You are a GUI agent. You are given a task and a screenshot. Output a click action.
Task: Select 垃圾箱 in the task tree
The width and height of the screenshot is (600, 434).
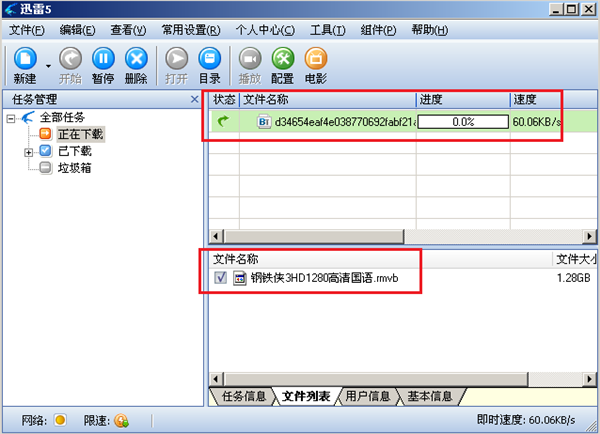[x=75, y=168]
